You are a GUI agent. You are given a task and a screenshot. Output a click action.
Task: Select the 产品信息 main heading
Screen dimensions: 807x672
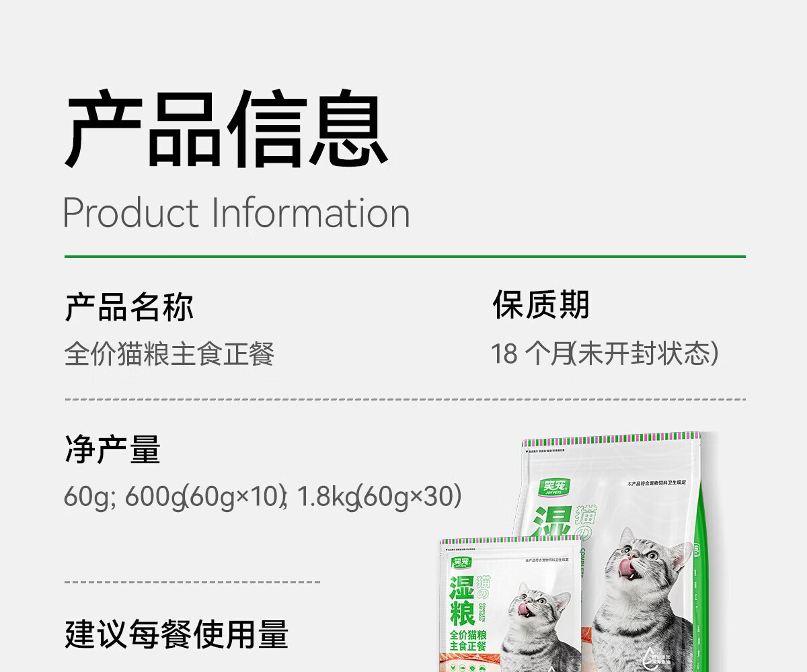[x=227, y=128]
